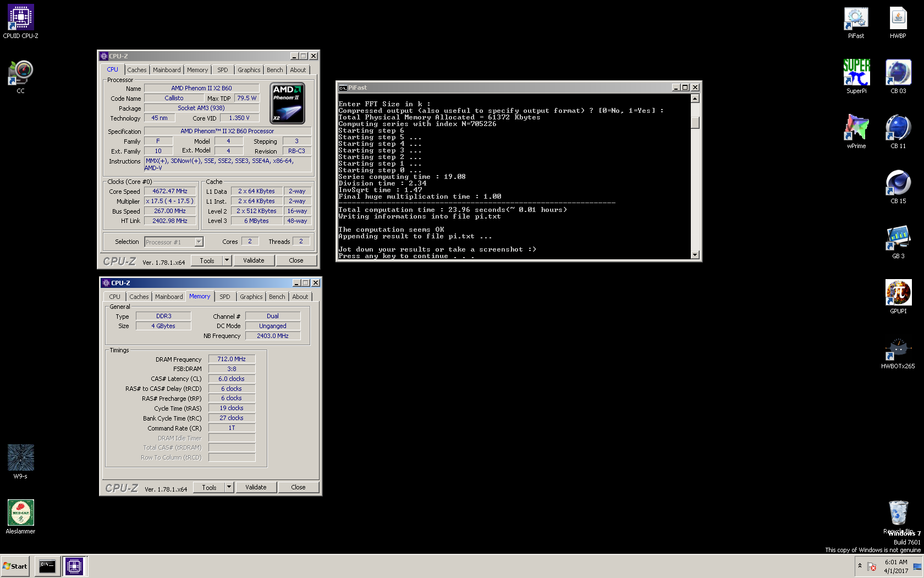Screen dimensions: 924x578
Task: Launch the PiFast desktop shortcut
Action: pyautogui.click(x=856, y=22)
